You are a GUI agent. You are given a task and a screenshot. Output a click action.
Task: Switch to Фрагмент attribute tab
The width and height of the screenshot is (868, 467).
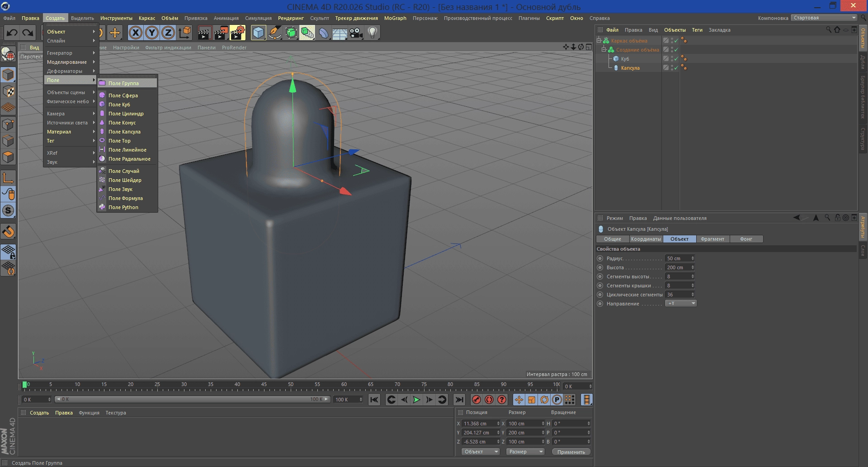pyautogui.click(x=712, y=239)
